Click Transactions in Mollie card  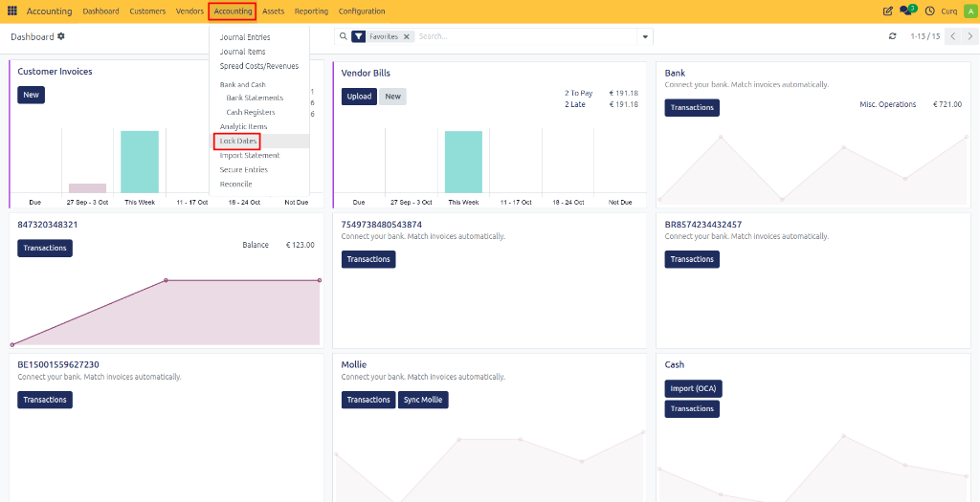coord(368,400)
